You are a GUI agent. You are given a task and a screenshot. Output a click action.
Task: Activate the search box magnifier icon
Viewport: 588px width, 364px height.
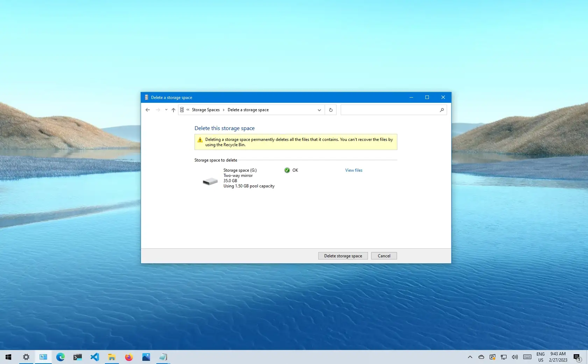tap(441, 109)
